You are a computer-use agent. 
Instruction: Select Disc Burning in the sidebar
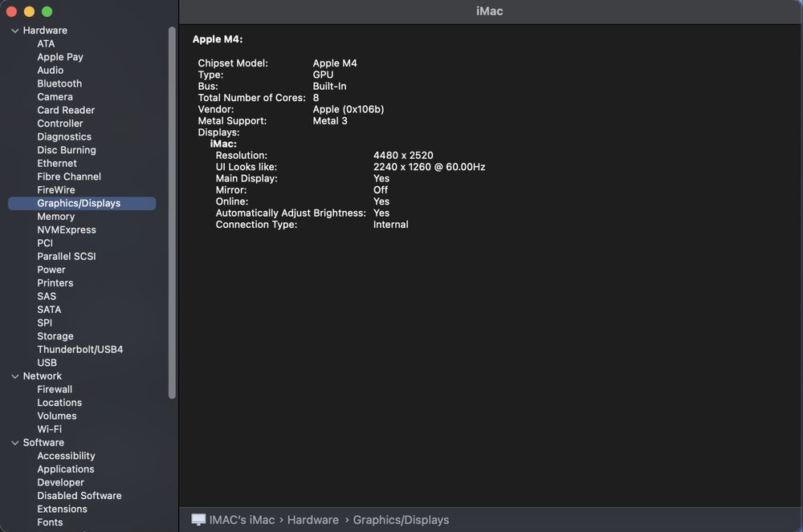[67, 150]
